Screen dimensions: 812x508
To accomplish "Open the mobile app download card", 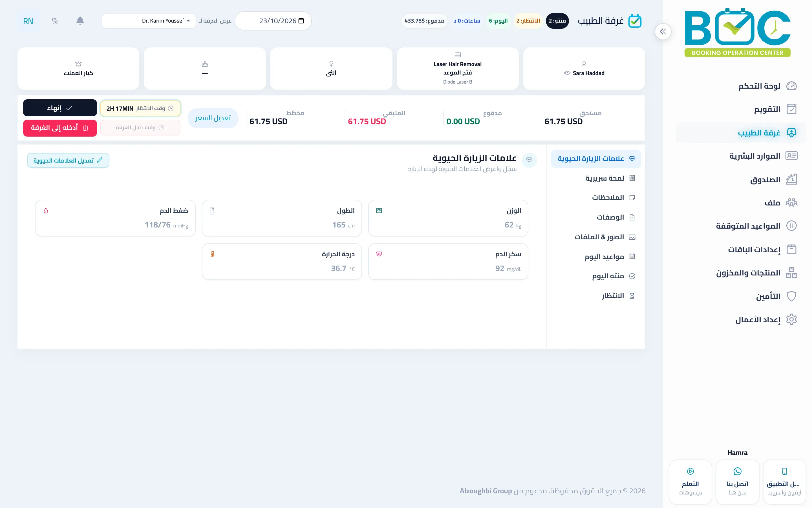I will [784, 482].
